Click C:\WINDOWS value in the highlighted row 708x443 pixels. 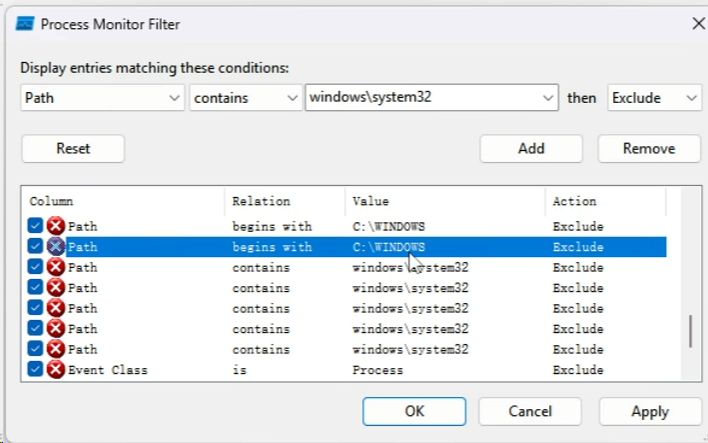click(x=388, y=247)
